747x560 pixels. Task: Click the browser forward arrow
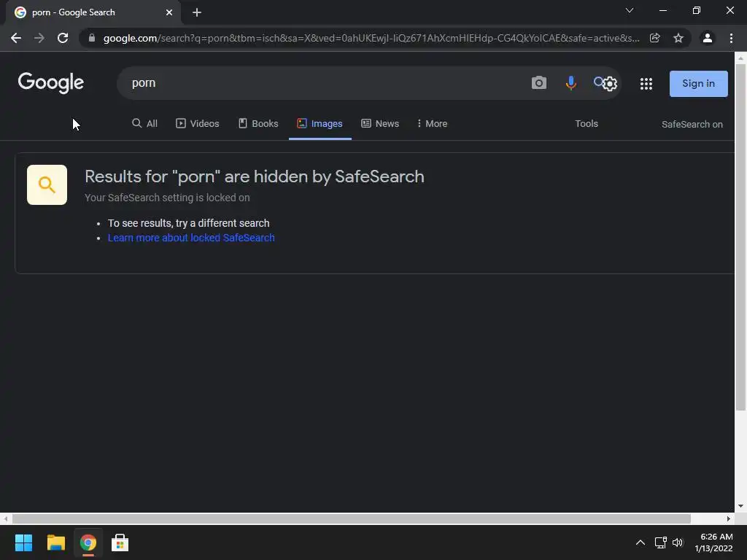(x=39, y=38)
